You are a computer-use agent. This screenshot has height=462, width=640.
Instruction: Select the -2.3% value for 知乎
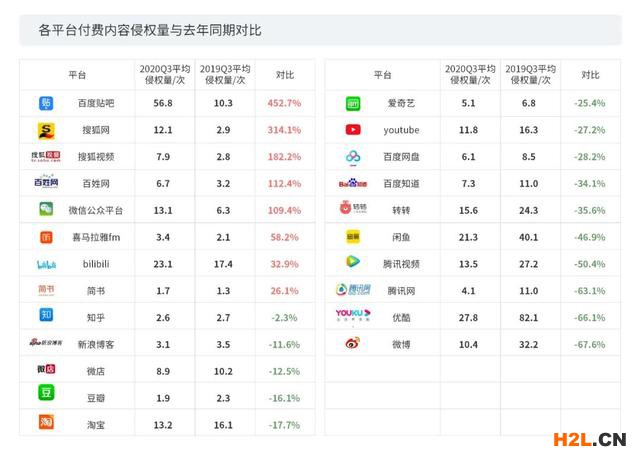click(x=284, y=318)
